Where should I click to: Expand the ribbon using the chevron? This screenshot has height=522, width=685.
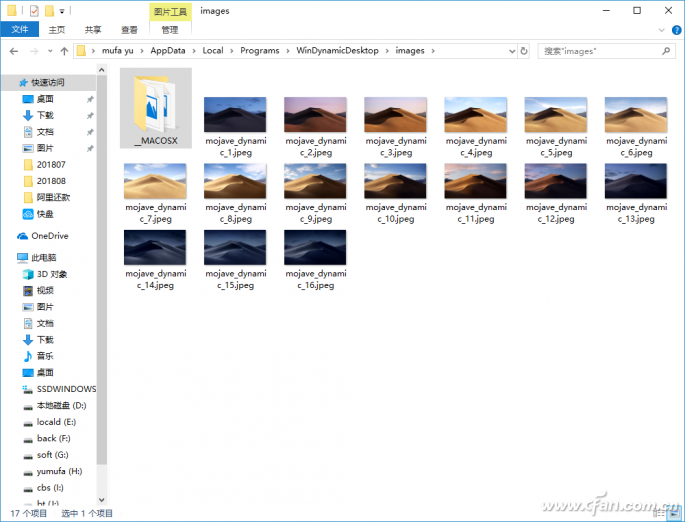pos(660,30)
